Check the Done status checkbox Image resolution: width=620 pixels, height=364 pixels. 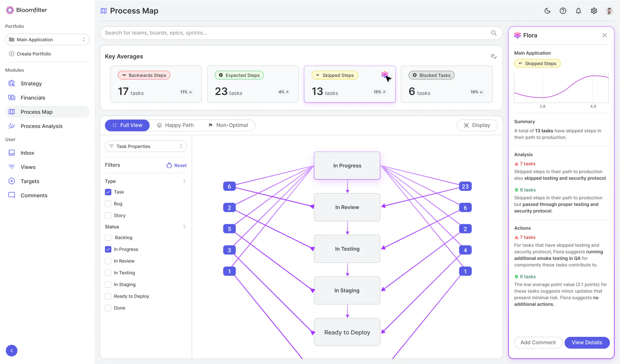coord(108,308)
